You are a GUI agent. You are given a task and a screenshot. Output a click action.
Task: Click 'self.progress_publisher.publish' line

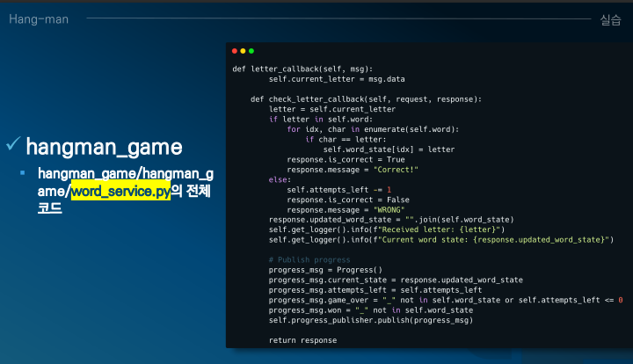pyautogui.click(x=371, y=320)
